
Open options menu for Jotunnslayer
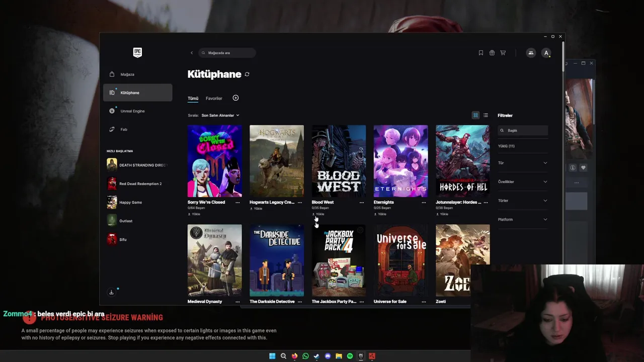pos(486,203)
